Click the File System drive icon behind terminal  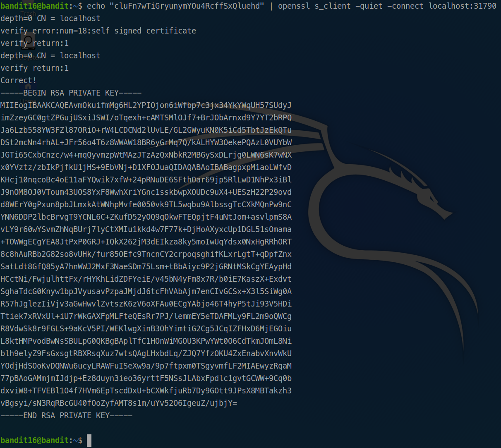click(28, 41)
